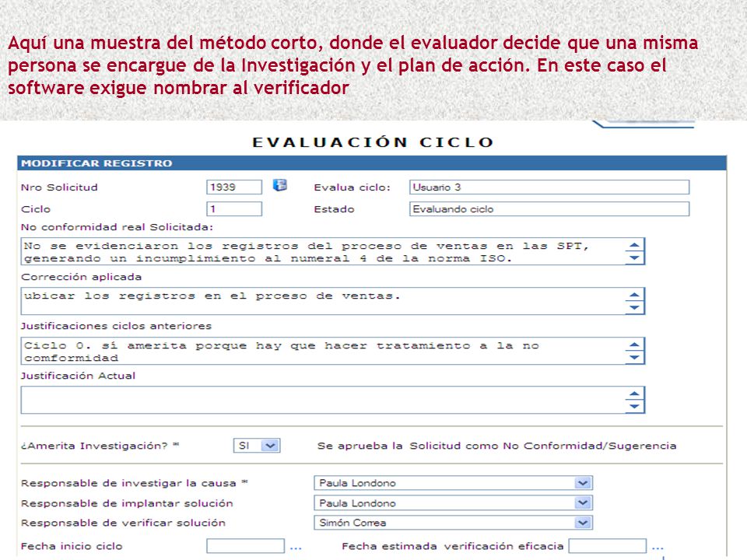This screenshot has height=560, width=747.
Task: Select the Evalua ciclo field showing Usuario 3
Action: pos(549,187)
